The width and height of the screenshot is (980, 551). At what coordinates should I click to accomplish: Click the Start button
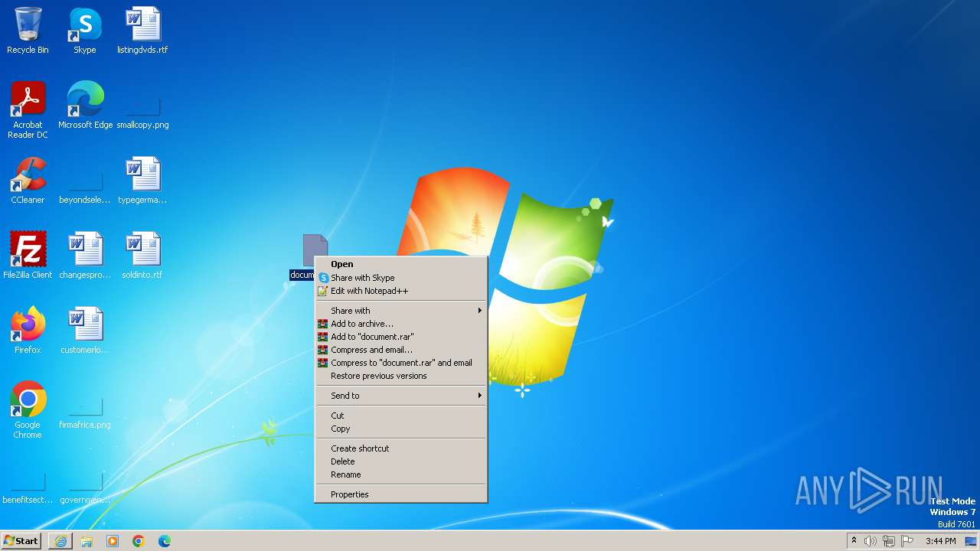tap(21, 541)
